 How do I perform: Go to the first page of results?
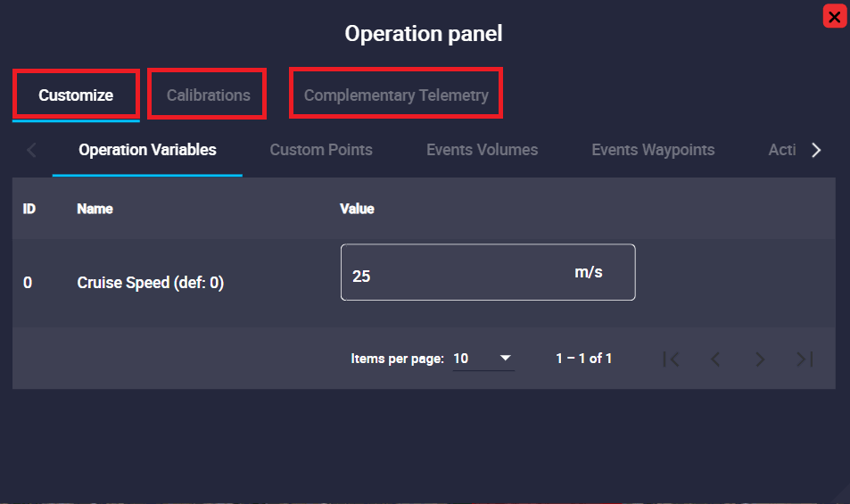[x=672, y=359]
